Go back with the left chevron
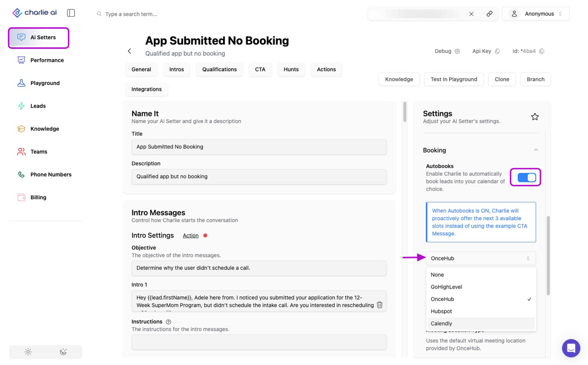The width and height of the screenshot is (588, 365). pyautogui.click(x=129, y=51)
